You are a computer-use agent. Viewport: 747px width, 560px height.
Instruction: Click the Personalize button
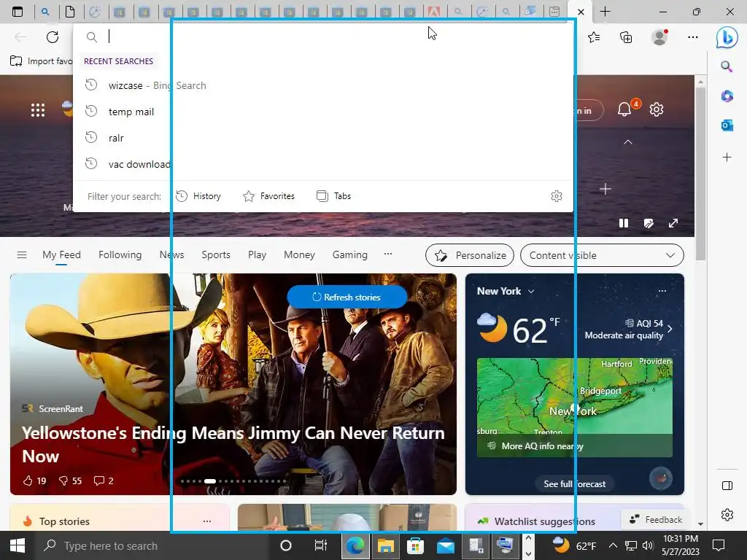pos(470,255)
